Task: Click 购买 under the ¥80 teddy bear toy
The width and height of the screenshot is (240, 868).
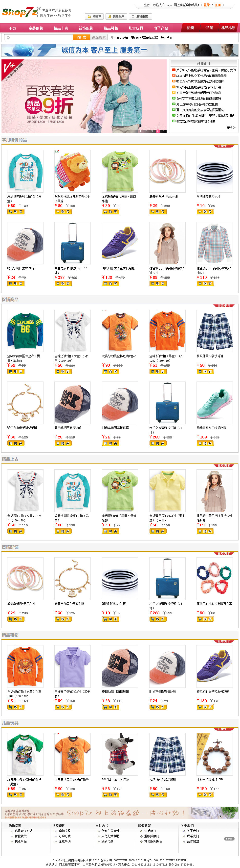Action: click(x=63, y=212)
